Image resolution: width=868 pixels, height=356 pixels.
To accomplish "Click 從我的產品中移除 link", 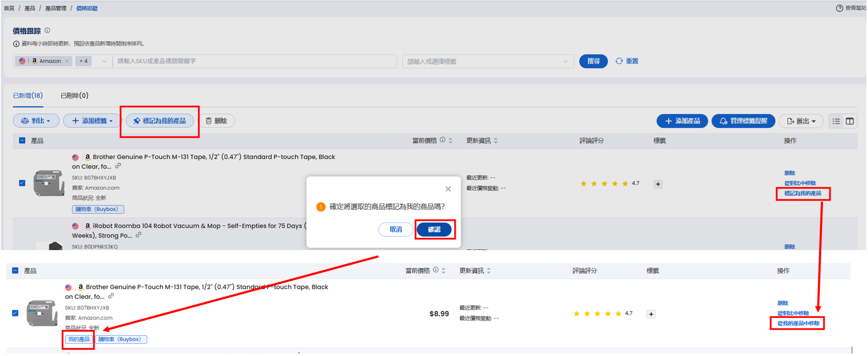I will point(798,323).
